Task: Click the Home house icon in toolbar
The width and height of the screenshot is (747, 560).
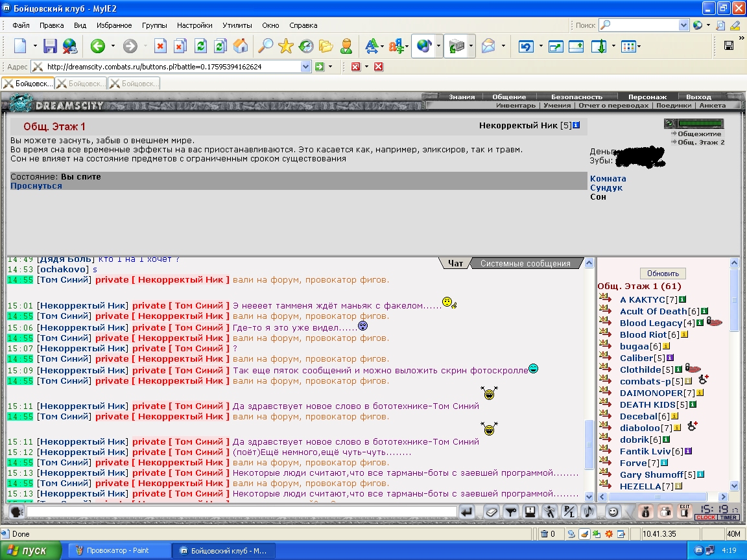Action: (240, 46)
